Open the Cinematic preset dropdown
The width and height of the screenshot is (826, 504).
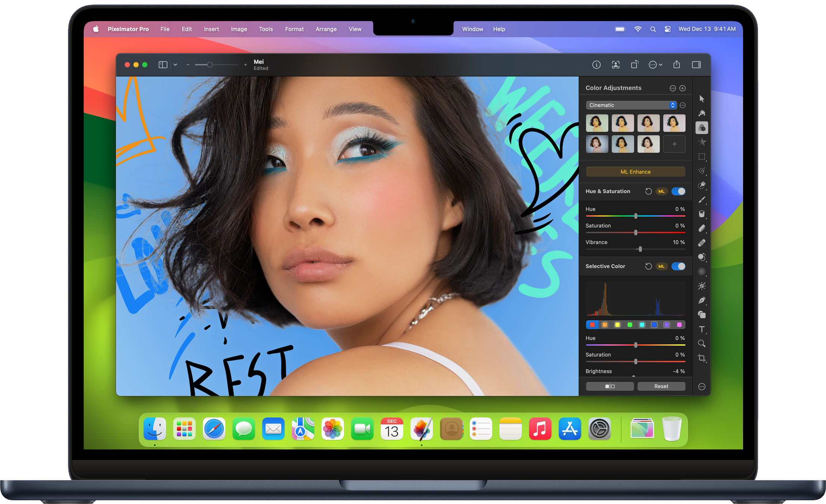tap(631, 105)
